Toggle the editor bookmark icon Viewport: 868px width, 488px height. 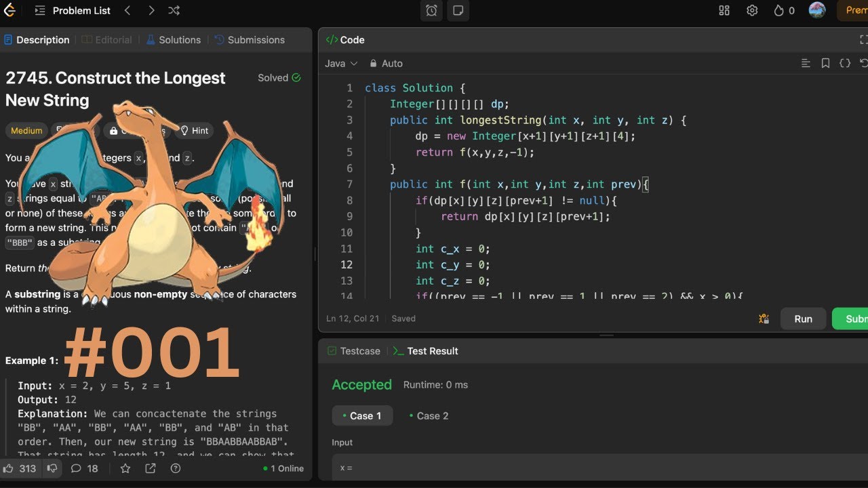pyautogui.click(x=825, y=63)
